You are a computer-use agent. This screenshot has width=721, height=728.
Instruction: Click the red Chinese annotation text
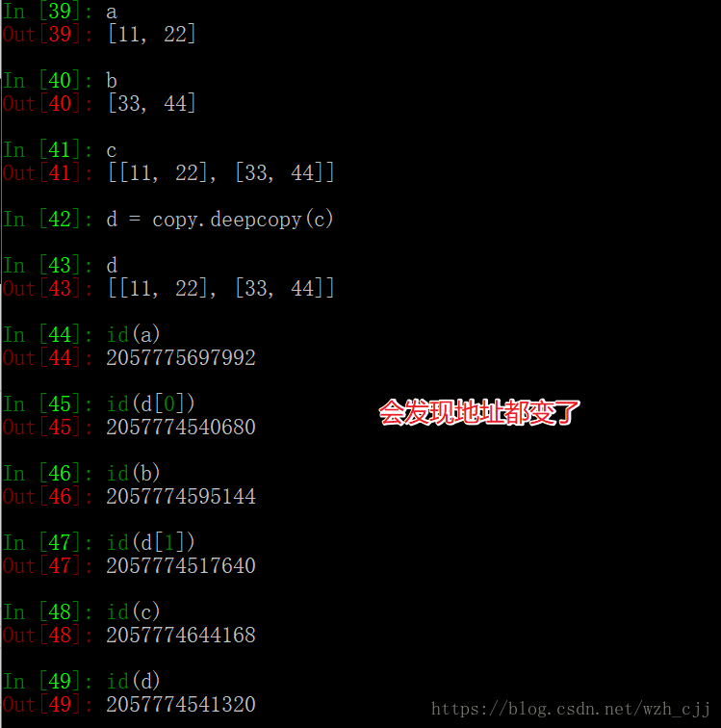[x=479, y=412]
